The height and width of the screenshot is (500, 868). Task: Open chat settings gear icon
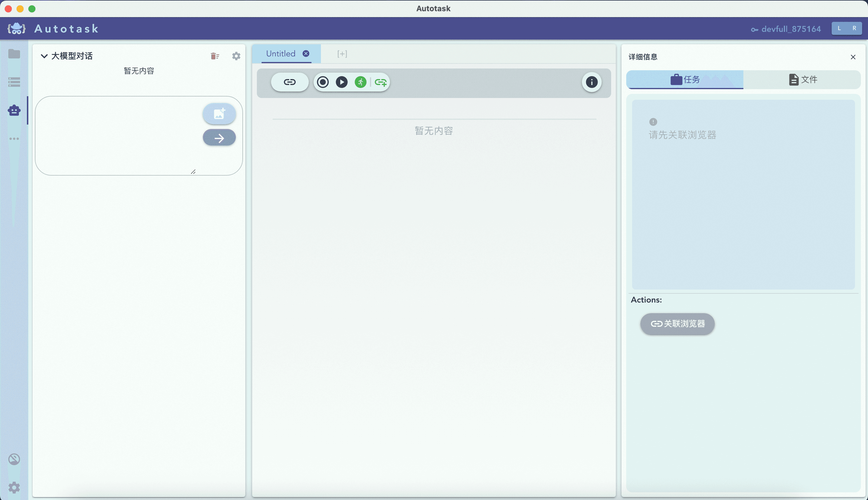tap(236, 56)
